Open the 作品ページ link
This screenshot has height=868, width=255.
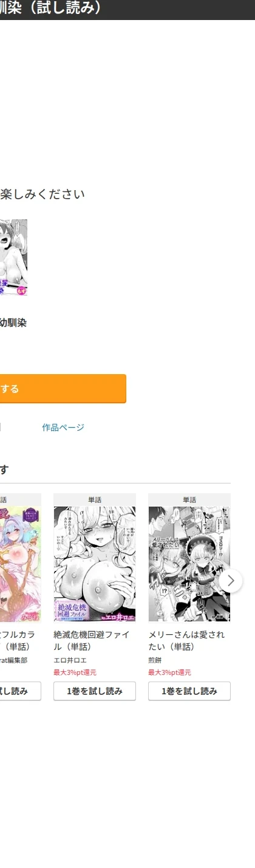pyautogui.click(x=63, y=428)
